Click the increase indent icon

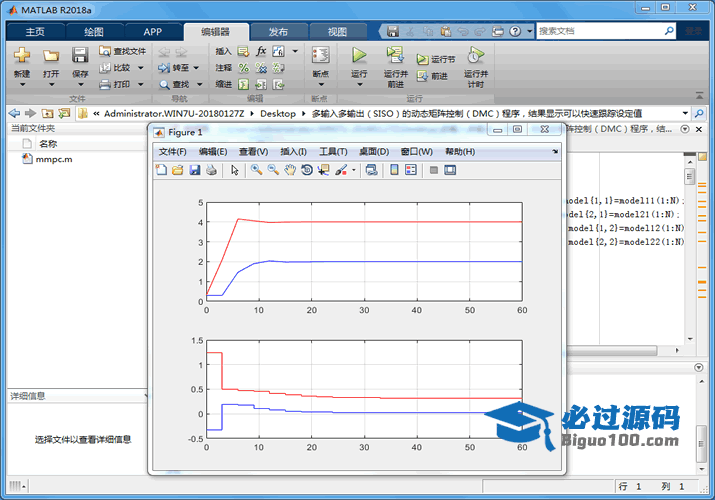(x=261, y=84)
